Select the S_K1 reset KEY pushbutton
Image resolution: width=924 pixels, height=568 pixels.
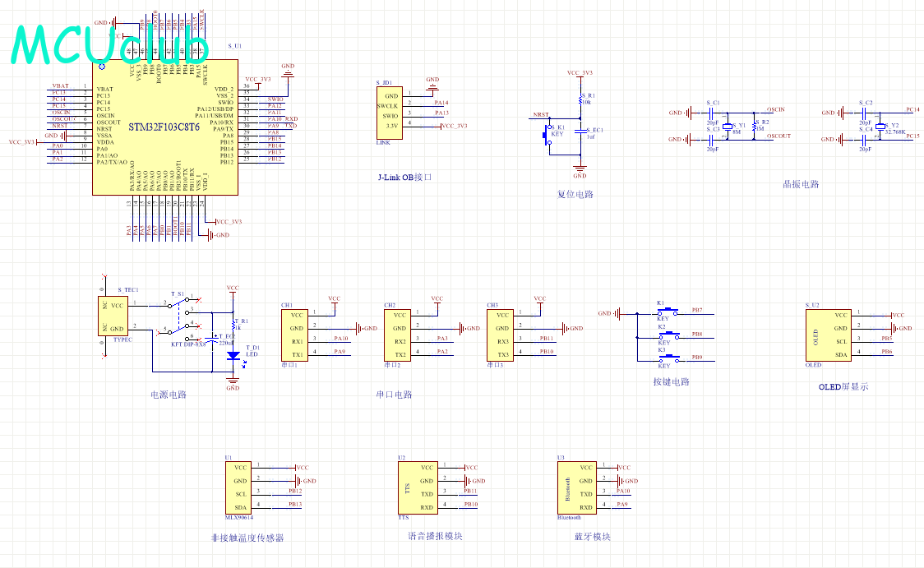pos(547,136)
